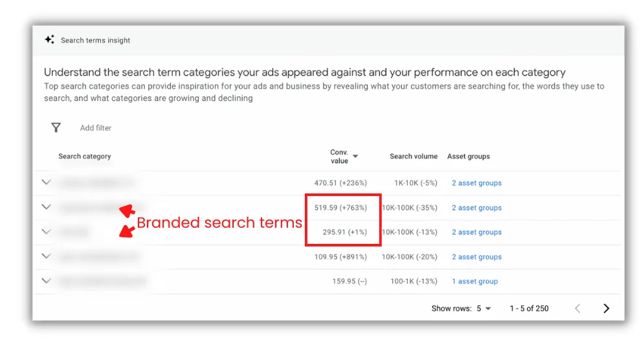Expand the 159.95 conversion value row

47,281
